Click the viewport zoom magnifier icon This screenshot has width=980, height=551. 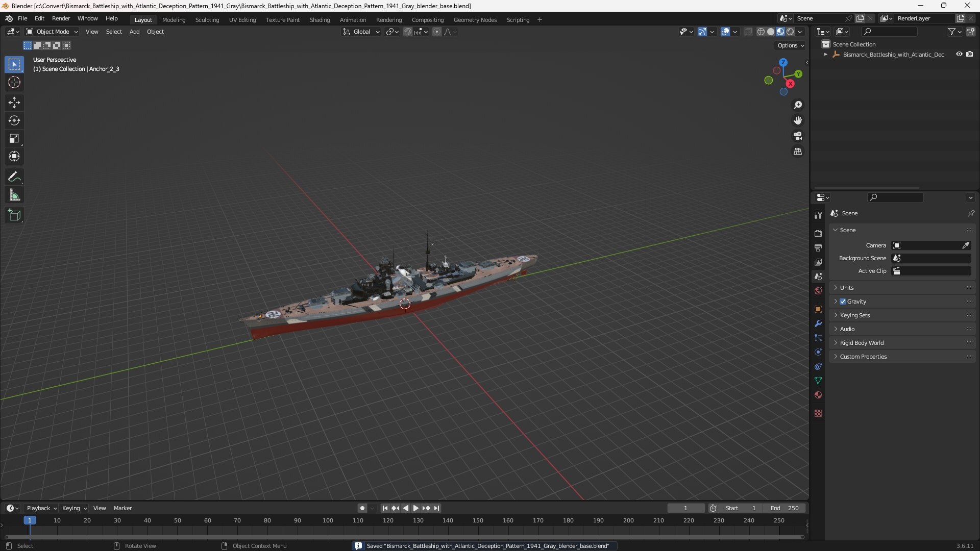tap(798, 105)
